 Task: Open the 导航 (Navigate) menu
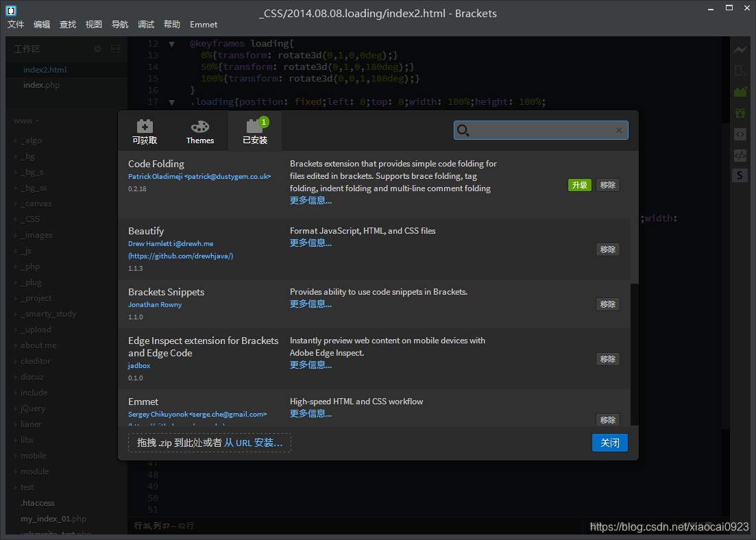120,25
